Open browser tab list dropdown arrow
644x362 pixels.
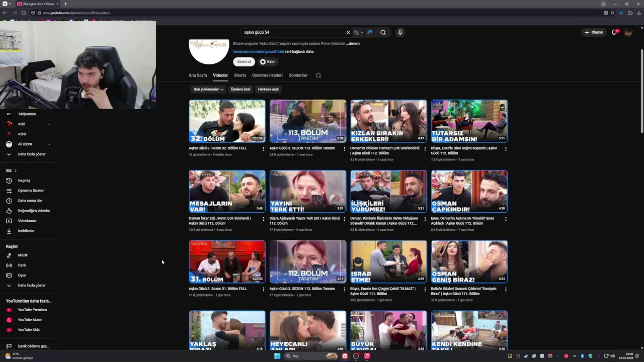point(603,4)
